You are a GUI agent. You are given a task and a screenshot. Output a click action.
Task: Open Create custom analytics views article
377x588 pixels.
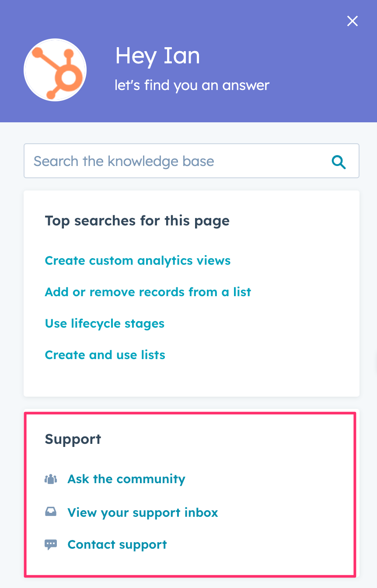pyautogui.click(x=138, y=261)
